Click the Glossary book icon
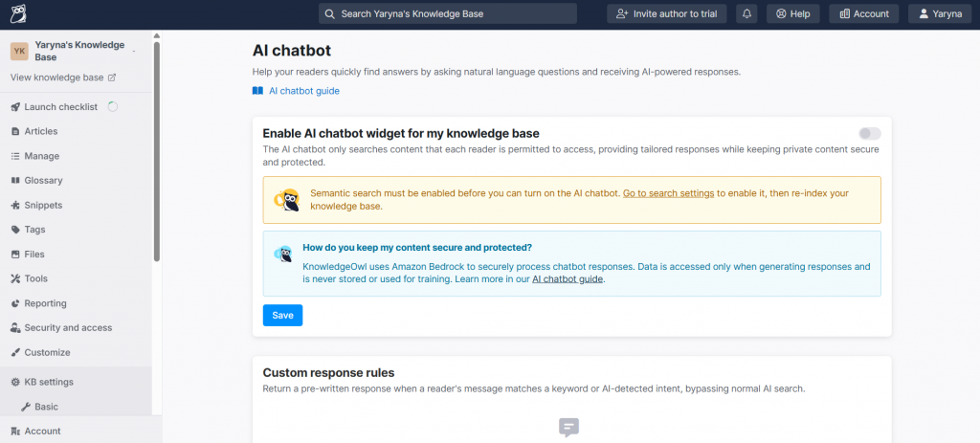Image resolution: width=980 pixels, height=443 pixels. pos(15,181)
